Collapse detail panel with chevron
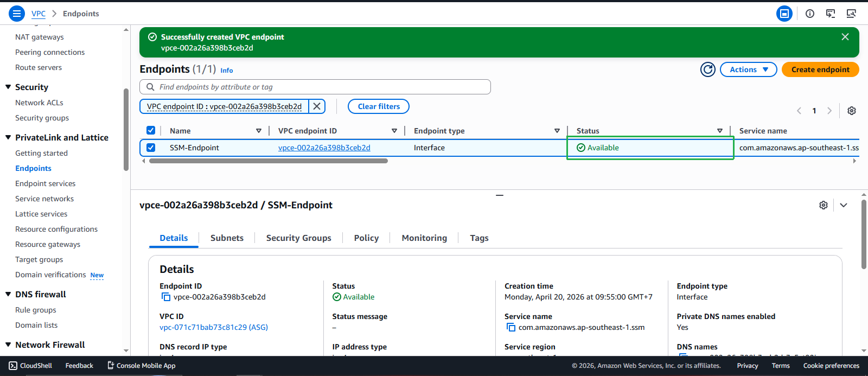Viewport: 868px width, 376px height. pyautogui.click(x=844, y=205)
